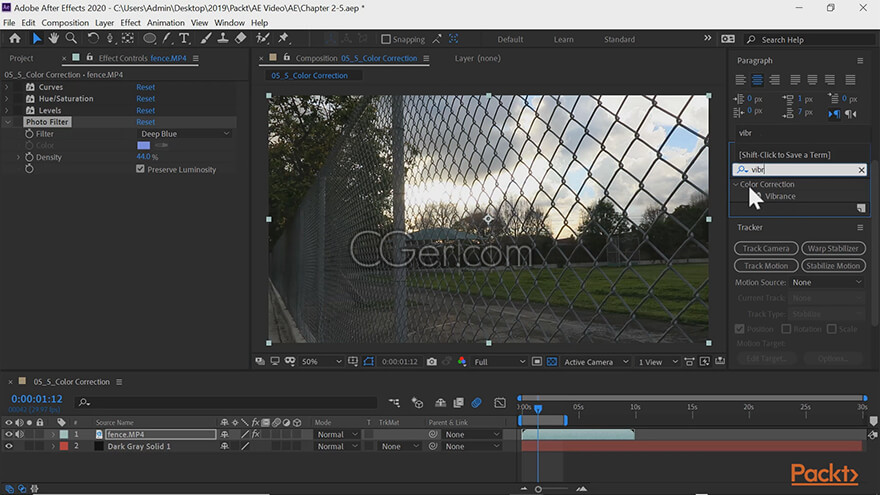
Task: Select the Brush tool
Action: 206,39
